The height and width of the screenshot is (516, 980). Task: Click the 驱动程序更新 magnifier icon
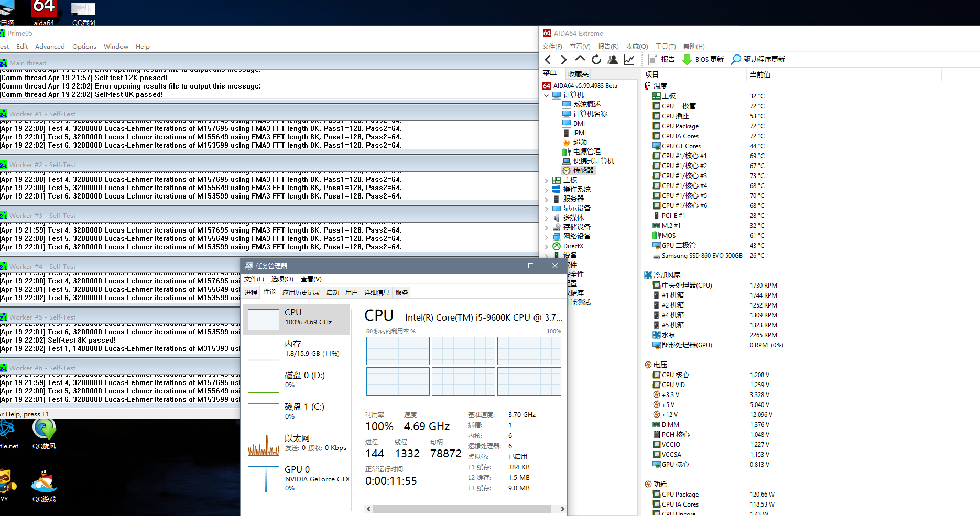(x=736, y=60)
